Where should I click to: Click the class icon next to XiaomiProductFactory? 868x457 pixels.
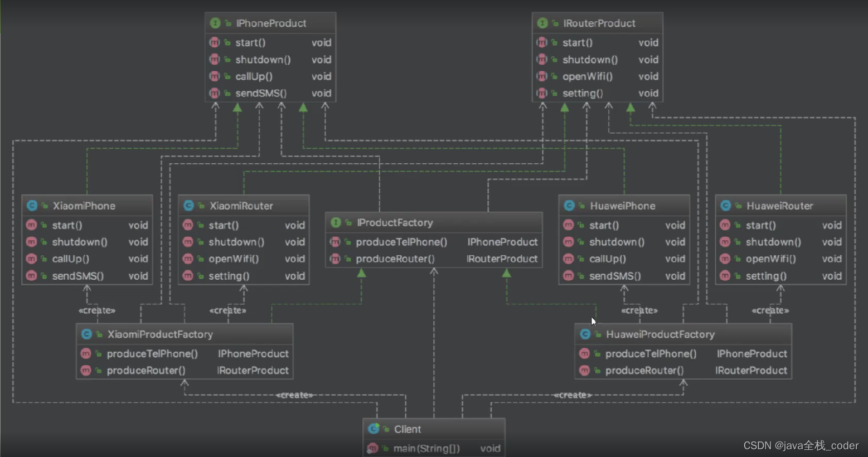click(x=86, y=334)
